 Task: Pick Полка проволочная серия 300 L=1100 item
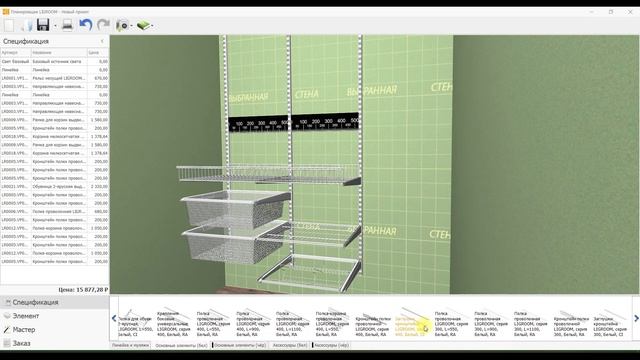click(530, 322)
